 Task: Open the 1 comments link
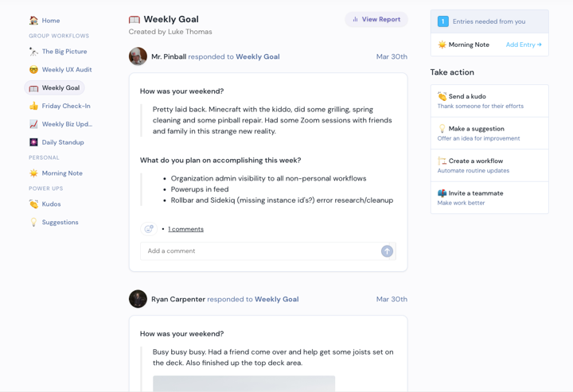(185, 229)
